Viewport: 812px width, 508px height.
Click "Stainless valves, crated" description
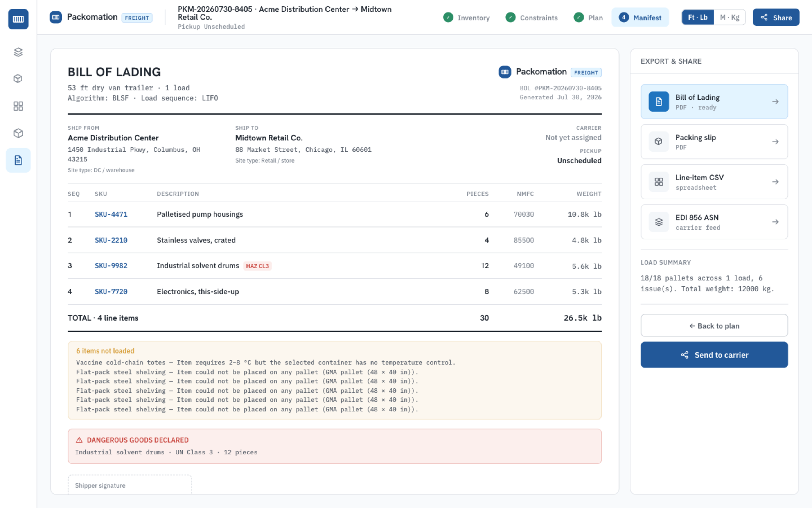(x=196, y=240)
